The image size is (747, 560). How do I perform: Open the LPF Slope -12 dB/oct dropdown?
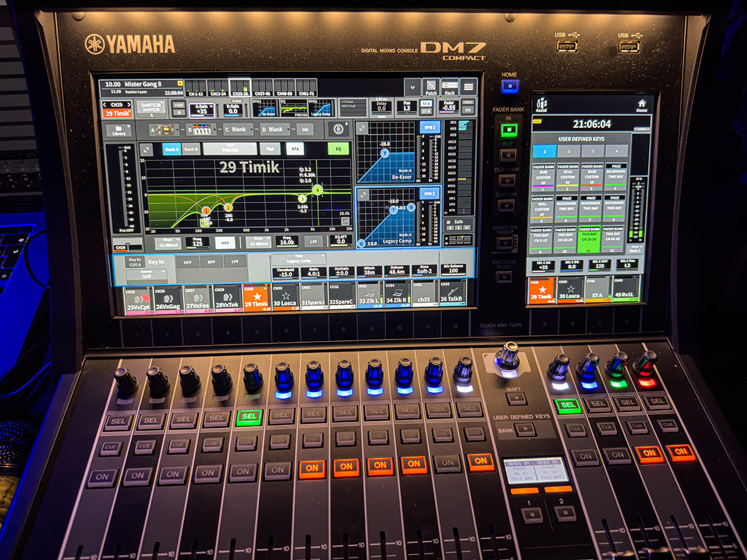point(258,243)
